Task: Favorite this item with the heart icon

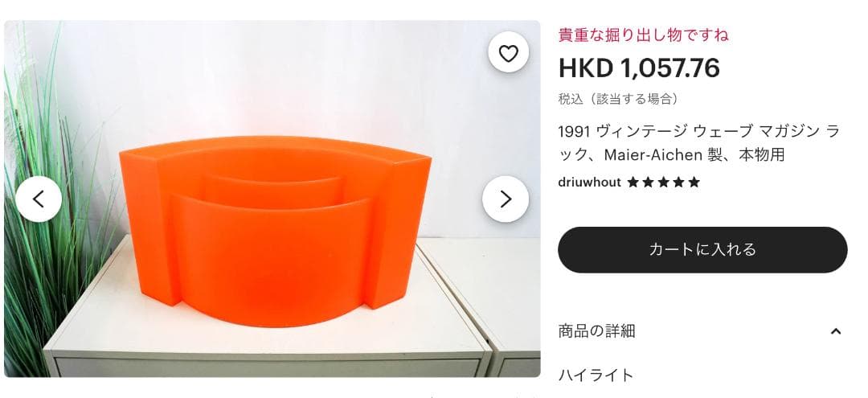Action: pos(508,54)
